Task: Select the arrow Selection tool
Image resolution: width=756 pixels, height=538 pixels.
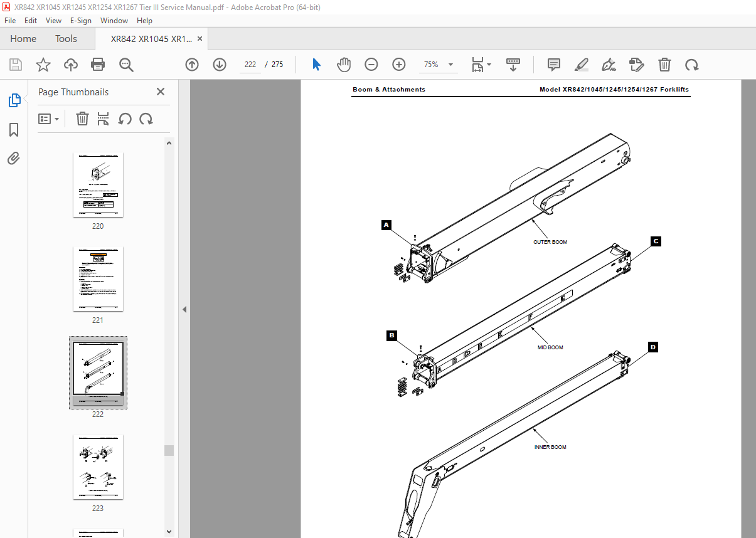Action: point(316,65)
